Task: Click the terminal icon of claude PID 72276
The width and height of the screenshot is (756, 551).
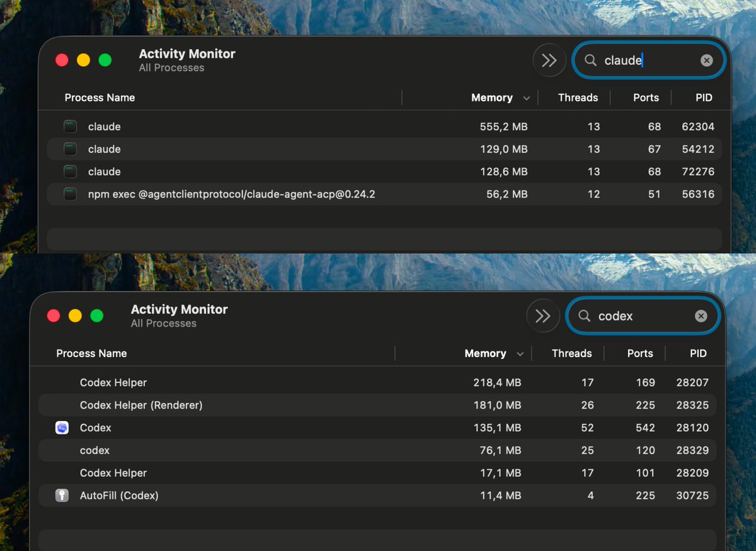Action: click(70, 171)
